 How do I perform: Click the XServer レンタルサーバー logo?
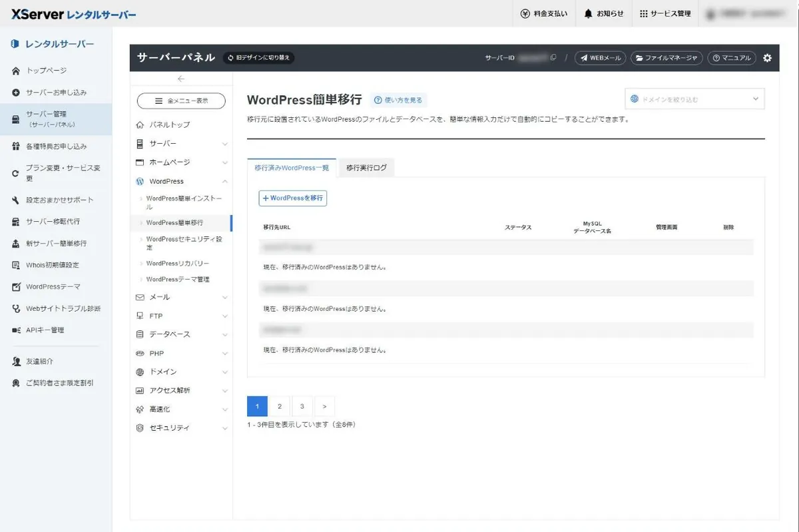(73, 13)
